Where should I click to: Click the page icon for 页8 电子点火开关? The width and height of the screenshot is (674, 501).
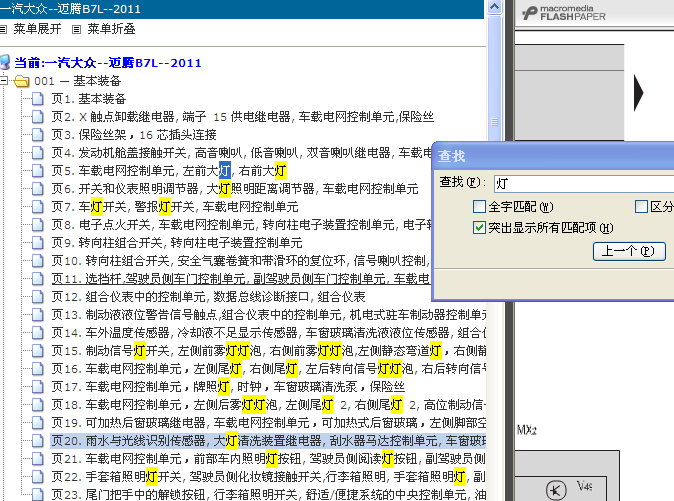(38, 225)
